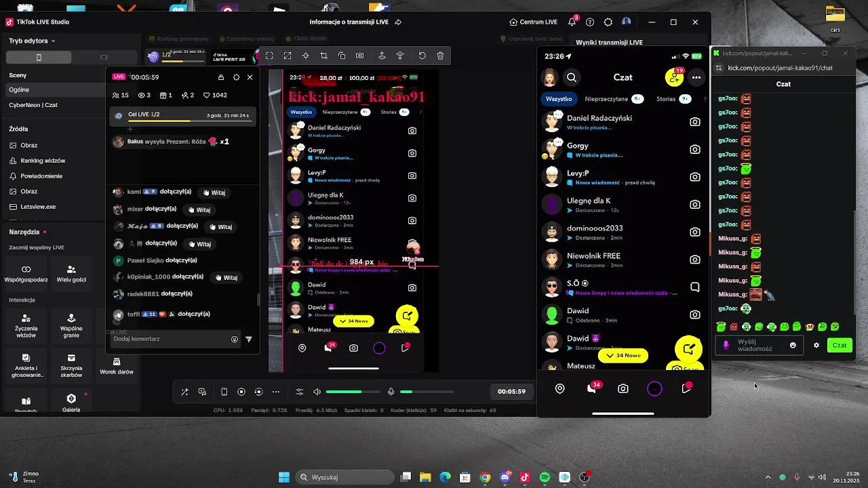The image size is (868, 488).
Task: Open audio mixer settings icon
Action: point(300,392)
